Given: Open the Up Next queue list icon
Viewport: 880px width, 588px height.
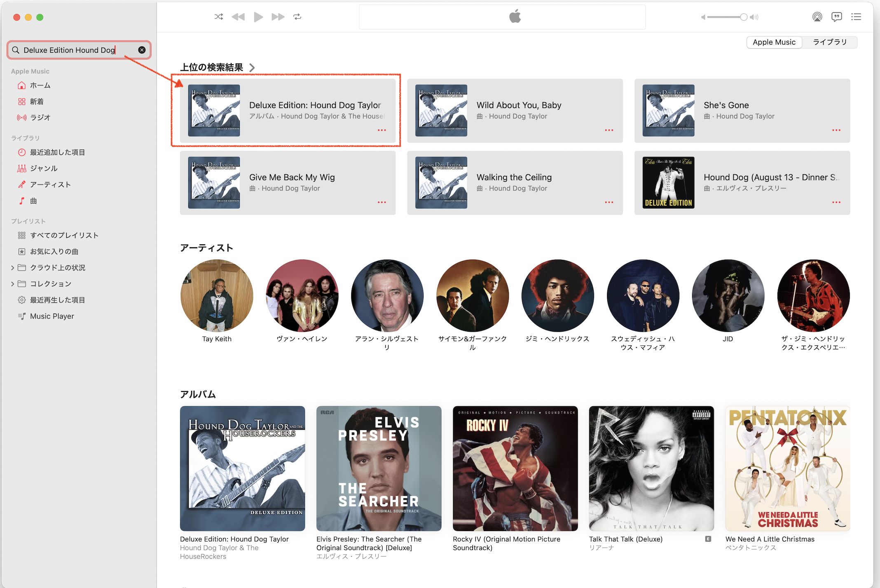Looking at the screenshot, I should pyautogui.click(x=856, y=17).
